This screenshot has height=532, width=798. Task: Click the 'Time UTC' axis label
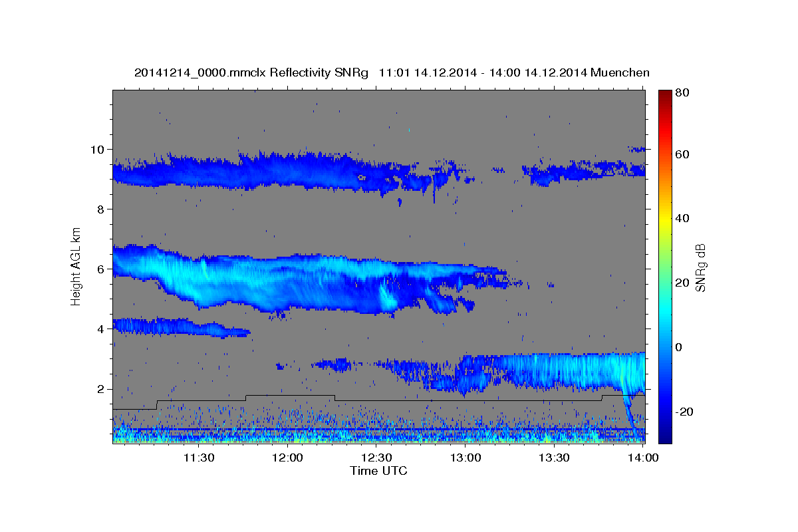tap(378, 471)
